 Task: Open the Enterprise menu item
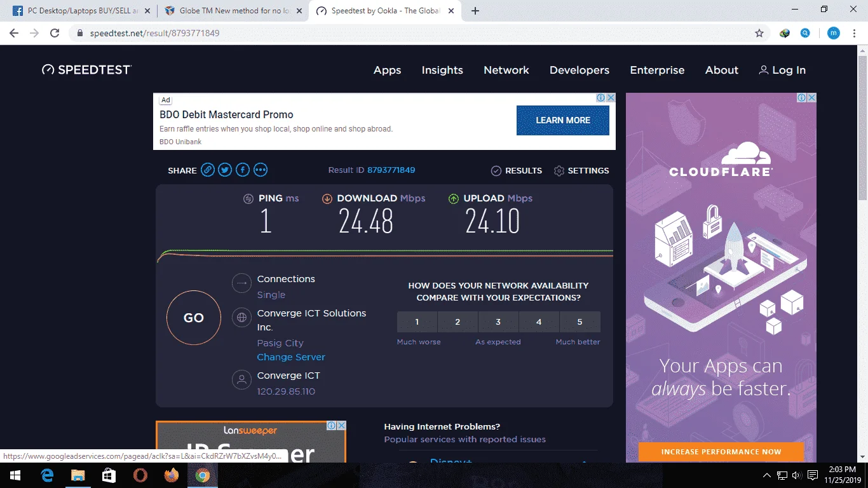tap(657, 70)
